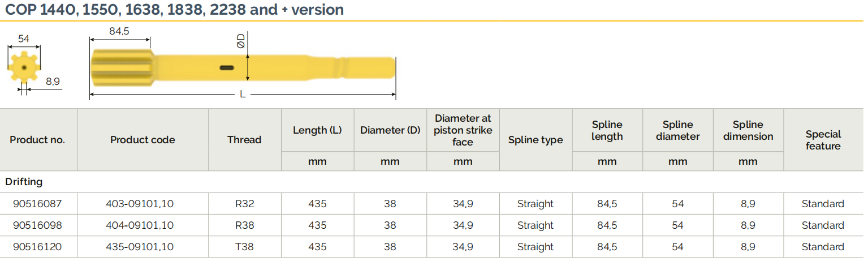Select product number 90516098
The width and height of the screenshot is (868, 261).
[x=37, y=225]
